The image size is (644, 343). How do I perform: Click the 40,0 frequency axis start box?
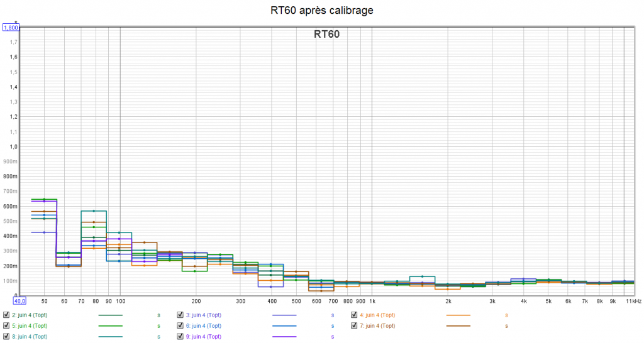(x=20, y=300)
